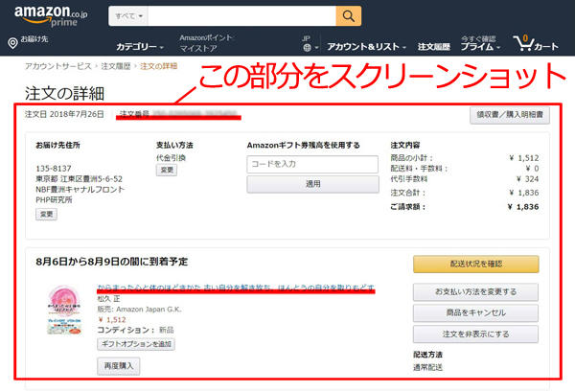Screen dimensions: 575x392
Task: Click the 適用 apply button
Action: tap(312, 184)
